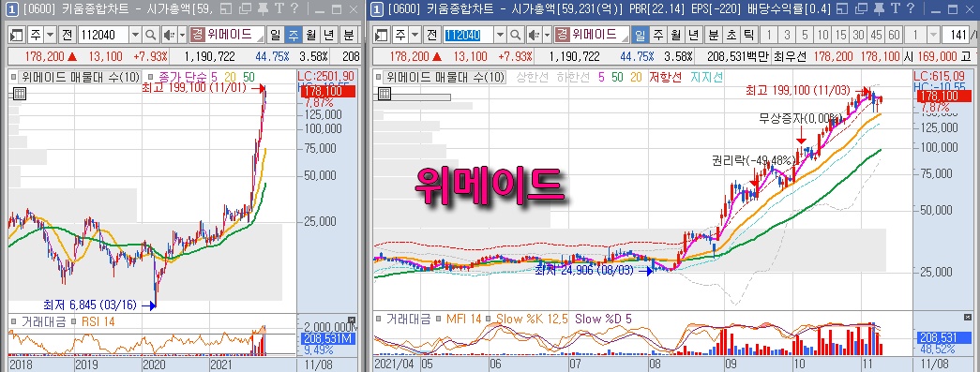Screen dimensions: 980x372
Task: Click 전 button in right chart
Action: coord(432,35)
